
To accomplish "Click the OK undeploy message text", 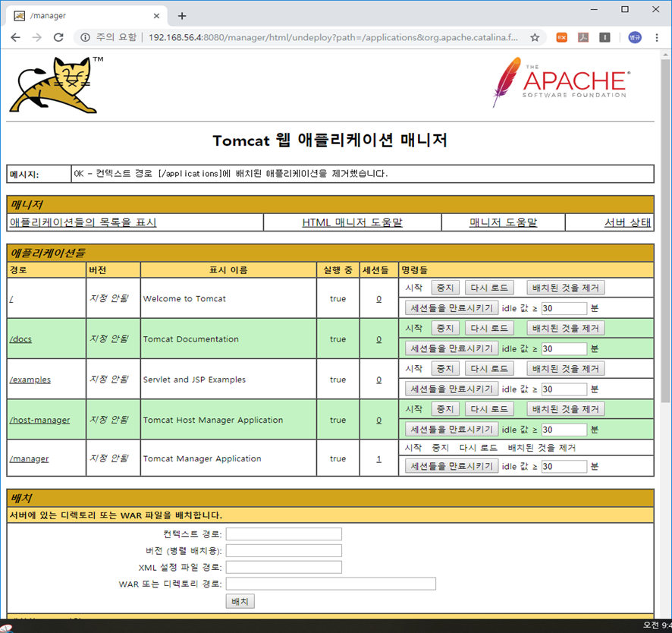I will pyautogui.click(x=231, y=174).
